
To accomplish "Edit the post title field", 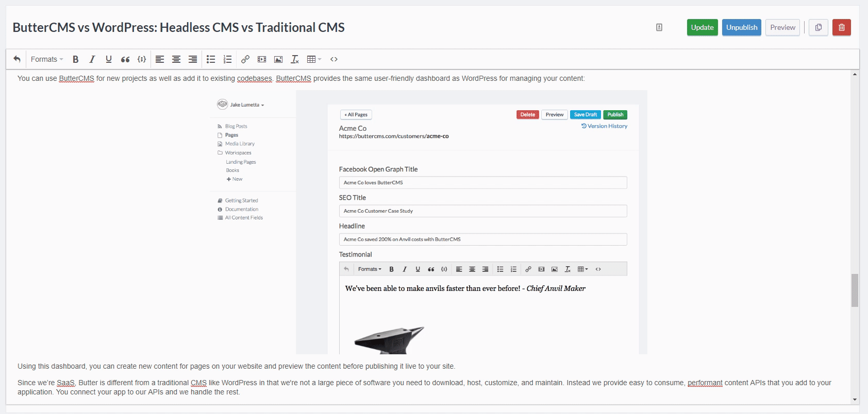I will coord(178,27).
